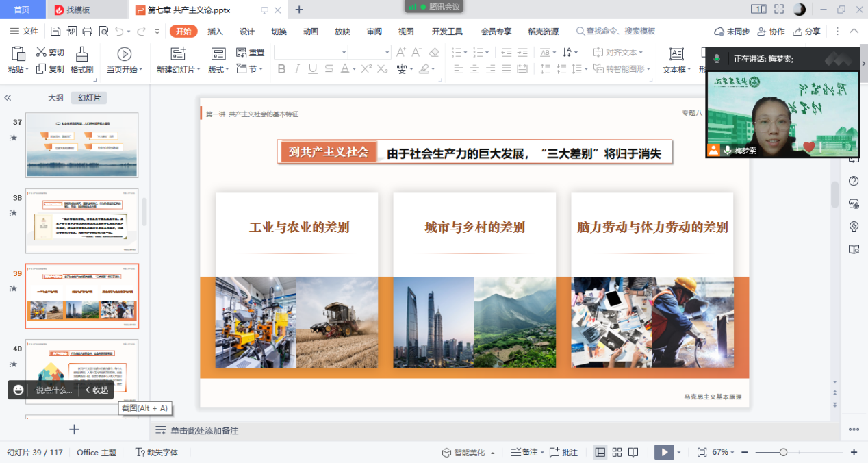The height and width of the screenshot is (463, 868).
Task: Click the Collaborate (协作) button
Action: (771, 32)
